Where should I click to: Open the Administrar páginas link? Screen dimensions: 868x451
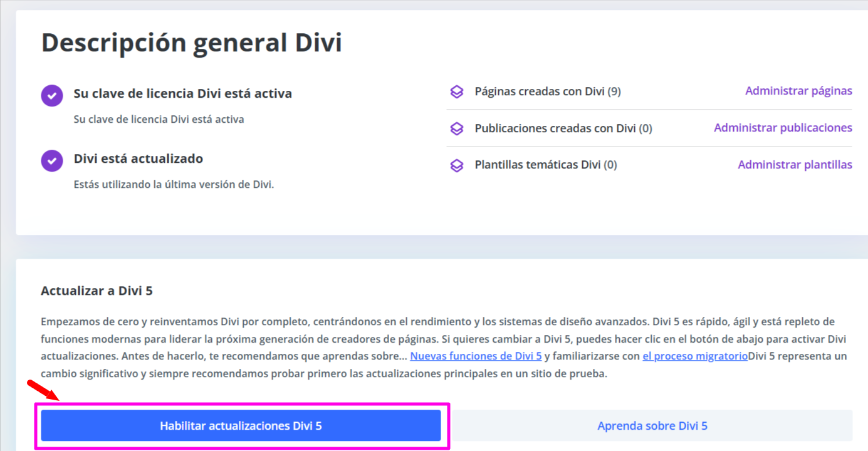coord(798,91)
